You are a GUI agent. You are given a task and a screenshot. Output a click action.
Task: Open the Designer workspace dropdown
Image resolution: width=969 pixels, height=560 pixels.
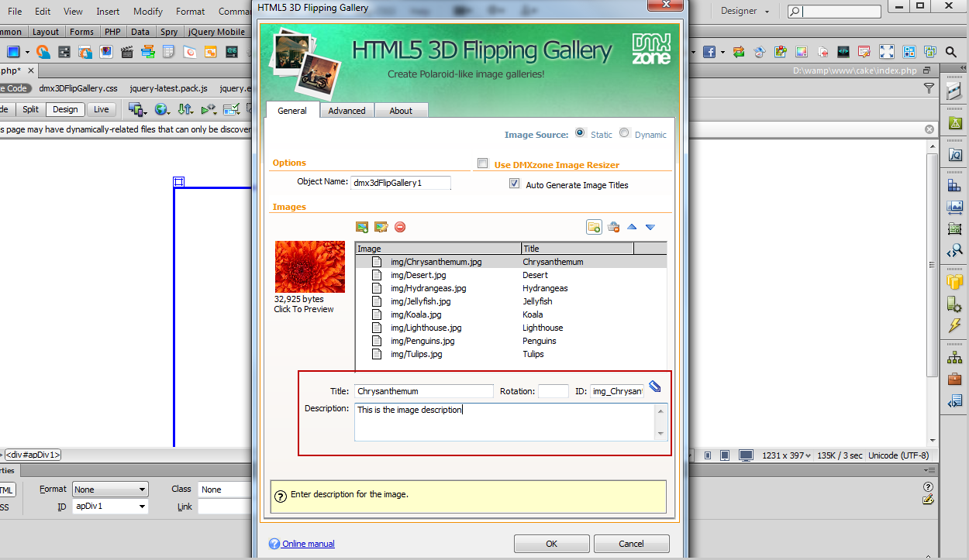coord(745,11)
